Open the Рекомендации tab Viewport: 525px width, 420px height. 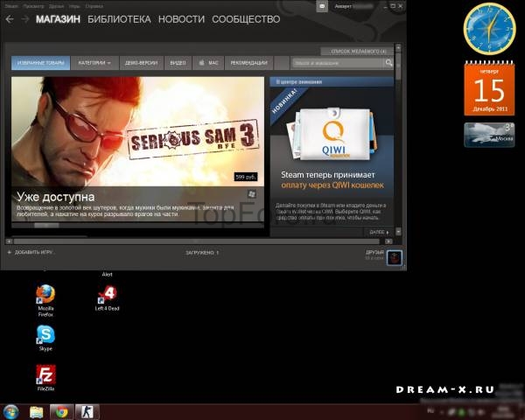point(249,63)
